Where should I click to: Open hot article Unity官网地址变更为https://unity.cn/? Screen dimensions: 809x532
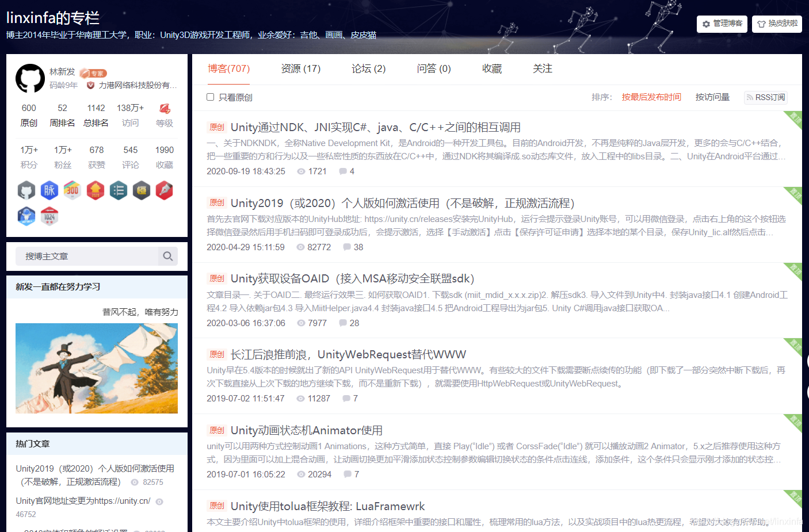click(83, 501)
